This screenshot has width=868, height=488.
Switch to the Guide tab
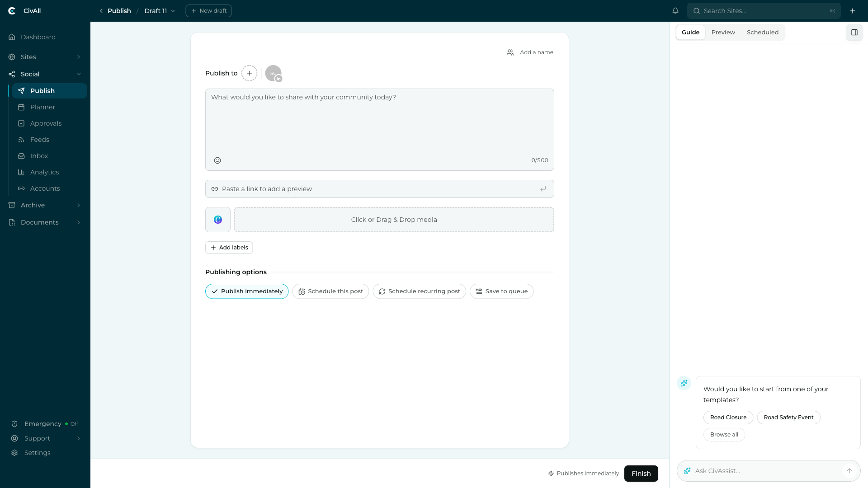tap(690, 33)
